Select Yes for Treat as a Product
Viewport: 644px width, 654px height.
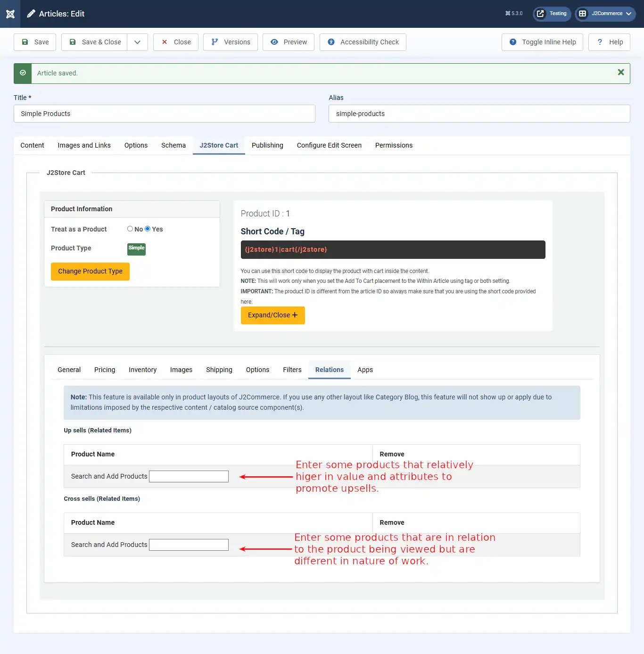point(148,229)
